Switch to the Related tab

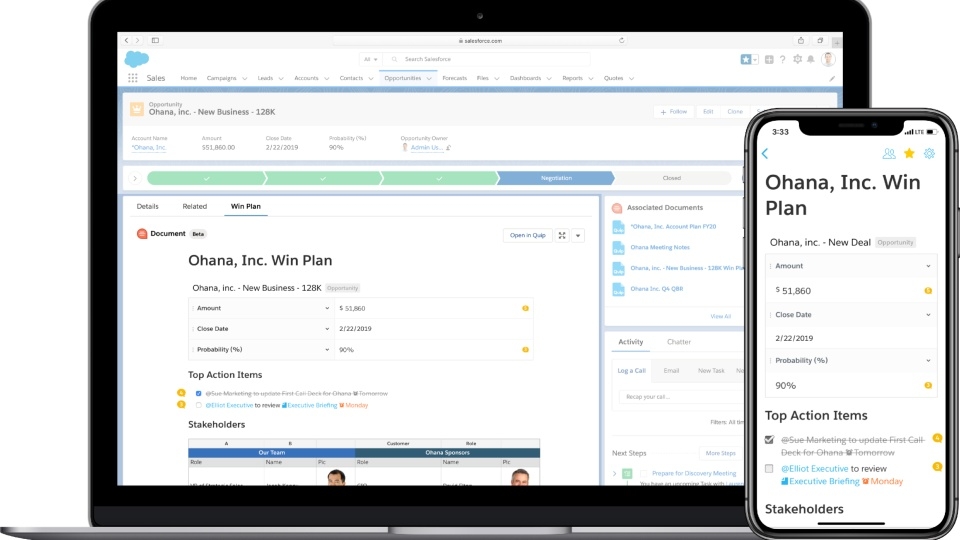195,206
